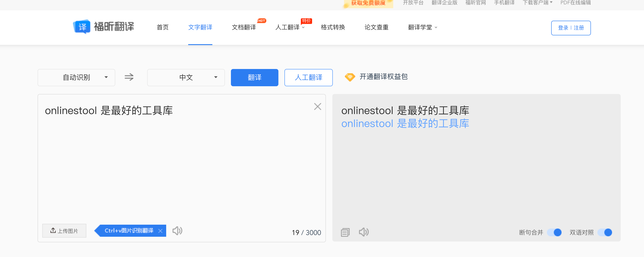The height and width of the screenshot is (257, 644).
Task: Open the 手机翻译 link
Action: click(x=504, y=3)
